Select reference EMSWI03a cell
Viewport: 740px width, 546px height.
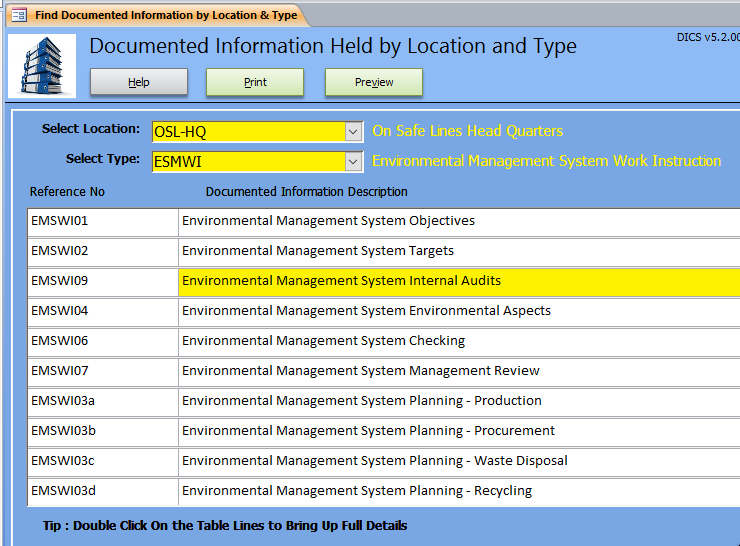coord(103,402)
